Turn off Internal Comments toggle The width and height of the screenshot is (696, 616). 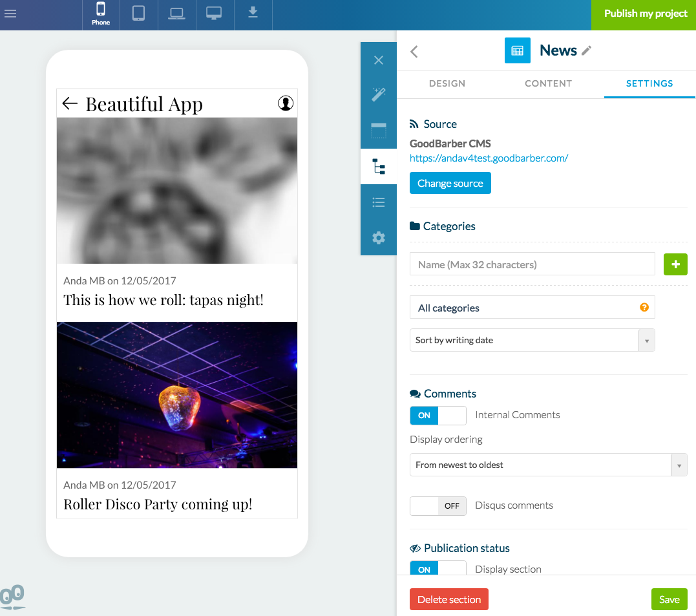click(x=438, y=415)
